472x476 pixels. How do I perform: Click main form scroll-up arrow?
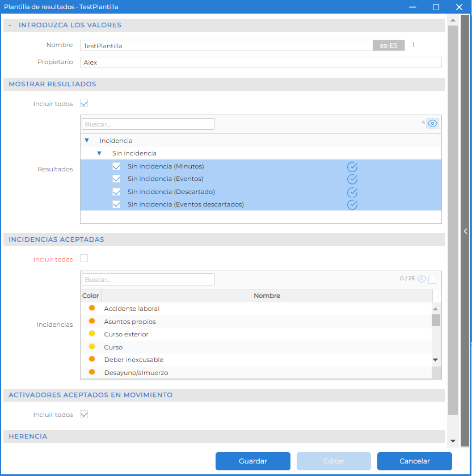tap(453, 20)
